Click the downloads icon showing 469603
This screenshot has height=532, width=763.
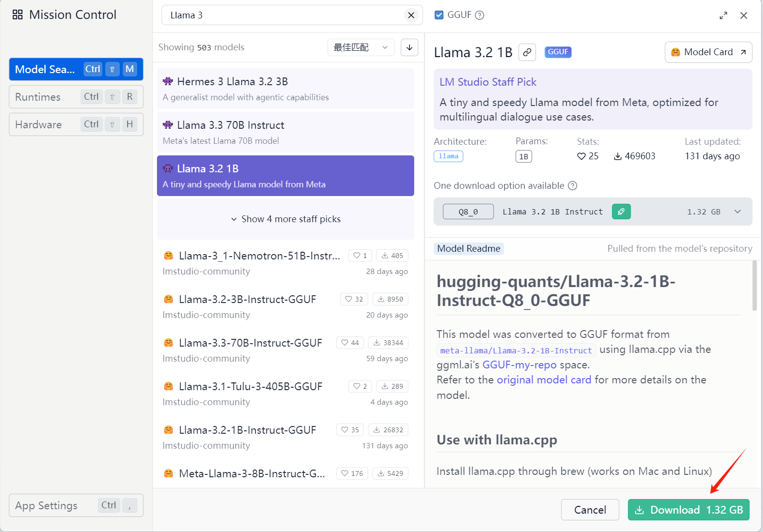(x=618, y=156)
